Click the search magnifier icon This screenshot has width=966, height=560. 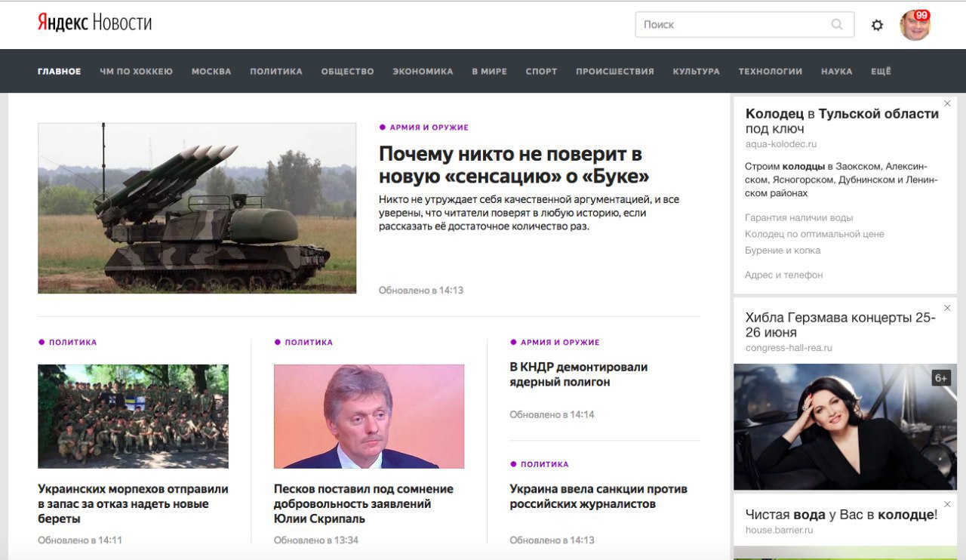pos(837,24)
